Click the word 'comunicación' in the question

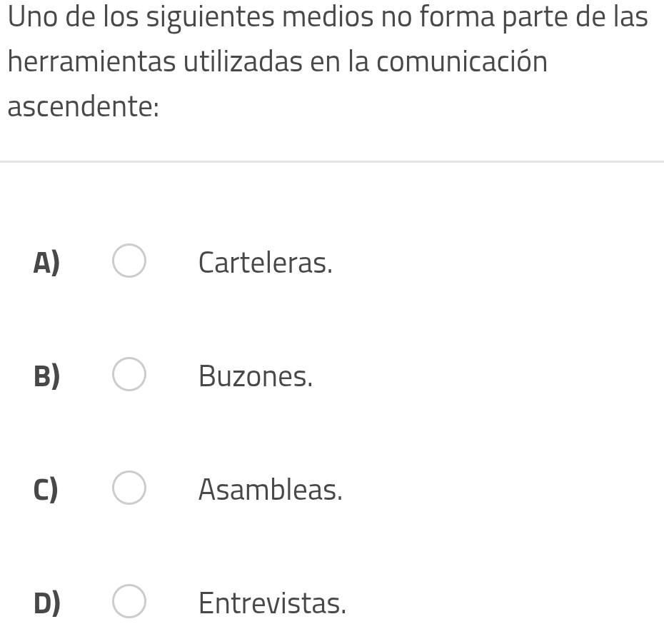tap(461, 62)
